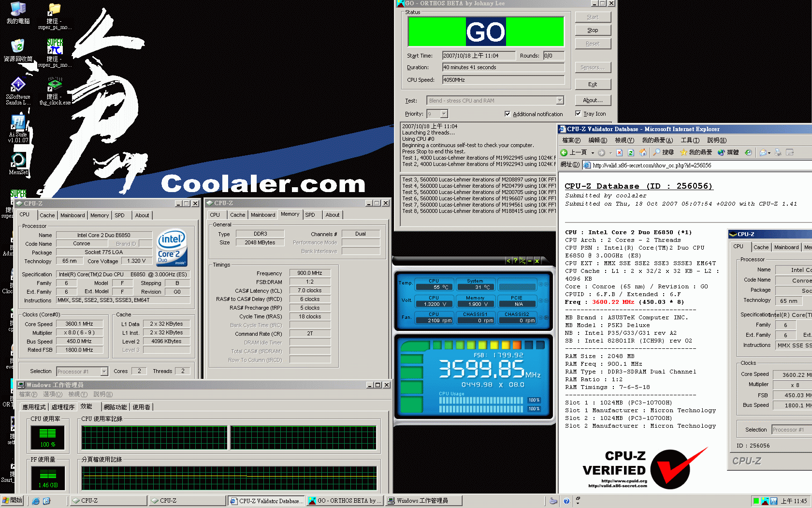Viewport: 812px width, 508px height.
Task: Toggle the Tray Icon checkbox in ORTHOS
Action: pyautogui.click(x=578, y=114)
